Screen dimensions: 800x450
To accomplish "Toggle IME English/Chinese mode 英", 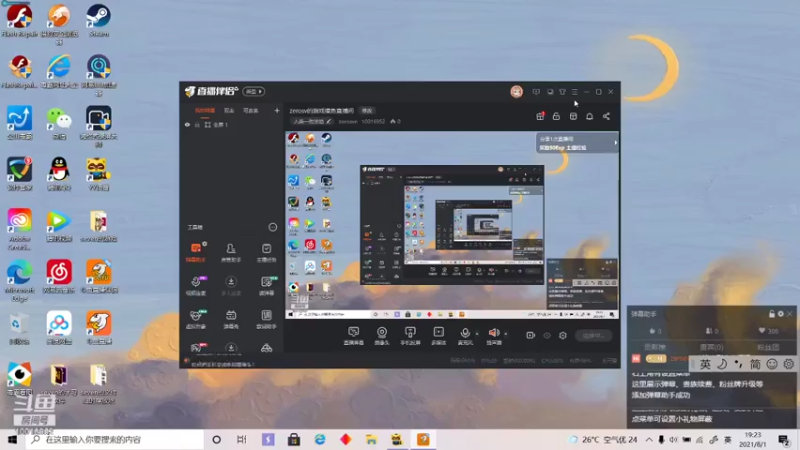I will tap(705, 364).
